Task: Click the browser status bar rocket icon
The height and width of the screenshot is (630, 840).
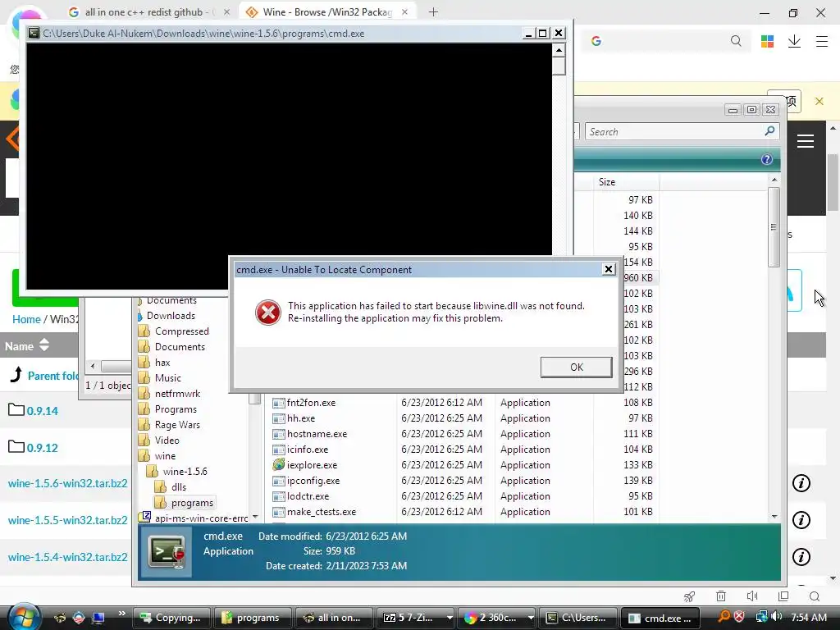Action: click(x=689, y=596)
